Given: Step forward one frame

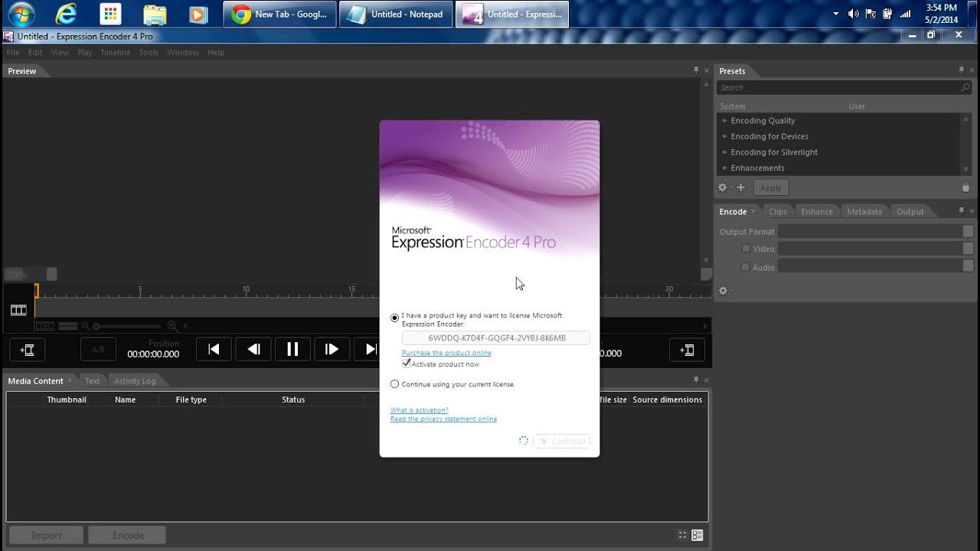Looking at the screenshot, I should pos(332,349).
